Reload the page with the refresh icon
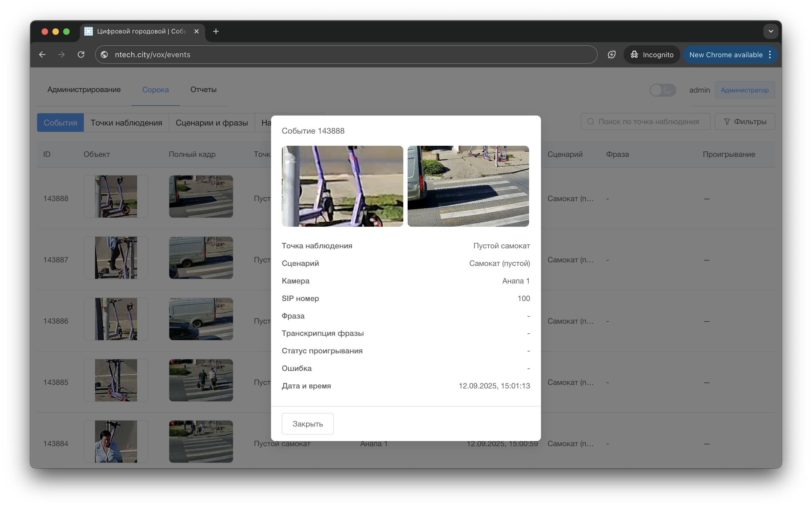 [x=81, y=55]
